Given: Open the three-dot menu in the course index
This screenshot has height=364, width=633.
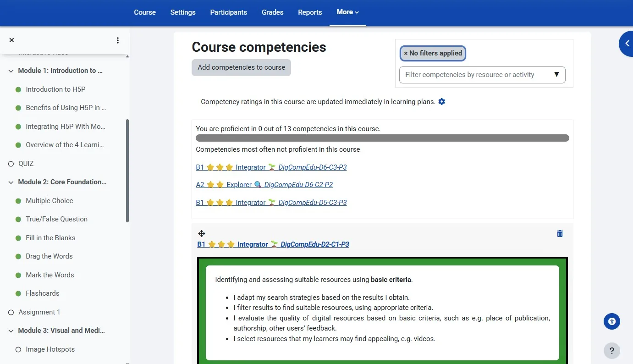Looking at the screenshot, I should pyautogui.click(x=117, y=40).
